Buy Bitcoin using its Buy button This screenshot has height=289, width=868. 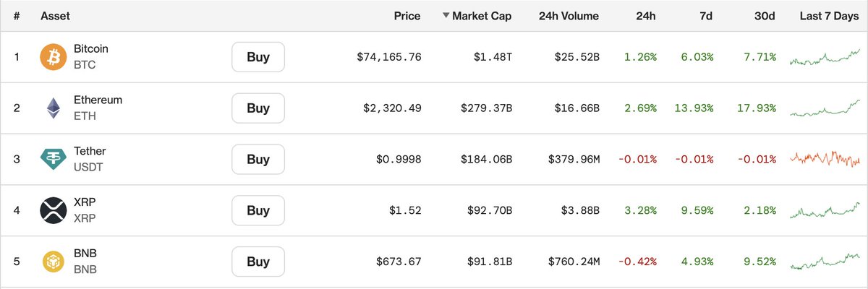click(258, 56)
